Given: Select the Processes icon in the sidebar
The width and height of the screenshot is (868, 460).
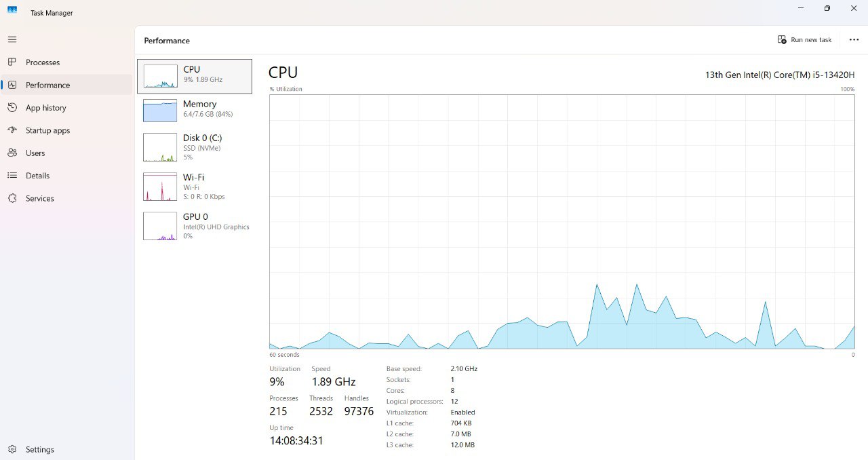Looking at the screenshot, I should (12, 62).
